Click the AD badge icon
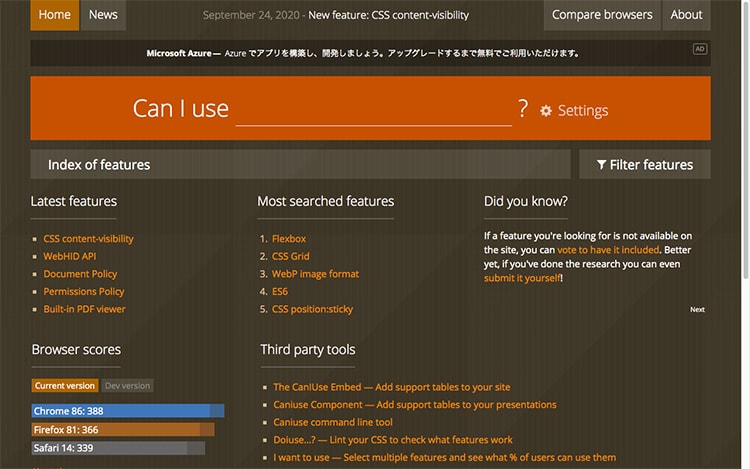The image size is (750, 469). point(700,49)
